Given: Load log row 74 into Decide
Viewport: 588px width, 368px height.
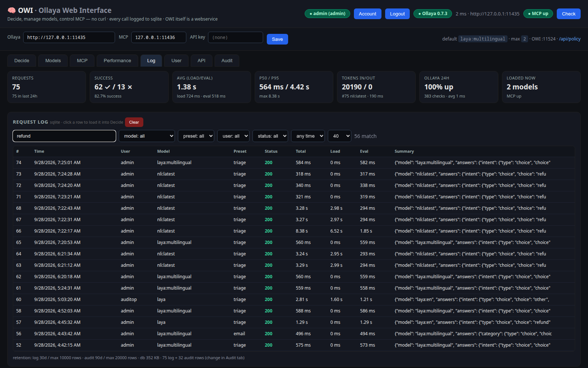Looking at the screenshot, I should (294, 163).
